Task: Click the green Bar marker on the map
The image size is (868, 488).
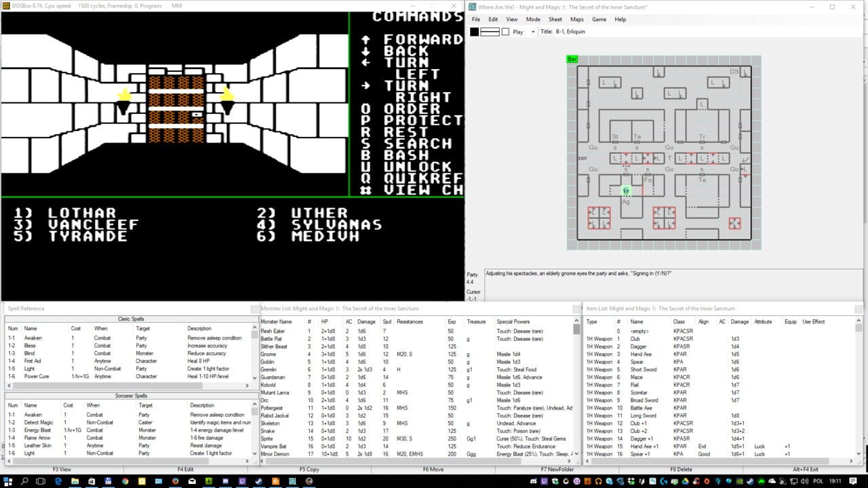Action: 572,59
